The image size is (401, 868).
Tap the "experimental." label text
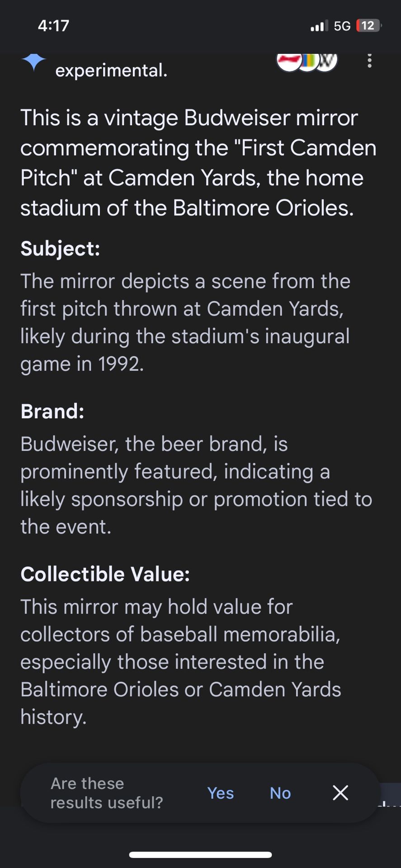pos(111,71)
